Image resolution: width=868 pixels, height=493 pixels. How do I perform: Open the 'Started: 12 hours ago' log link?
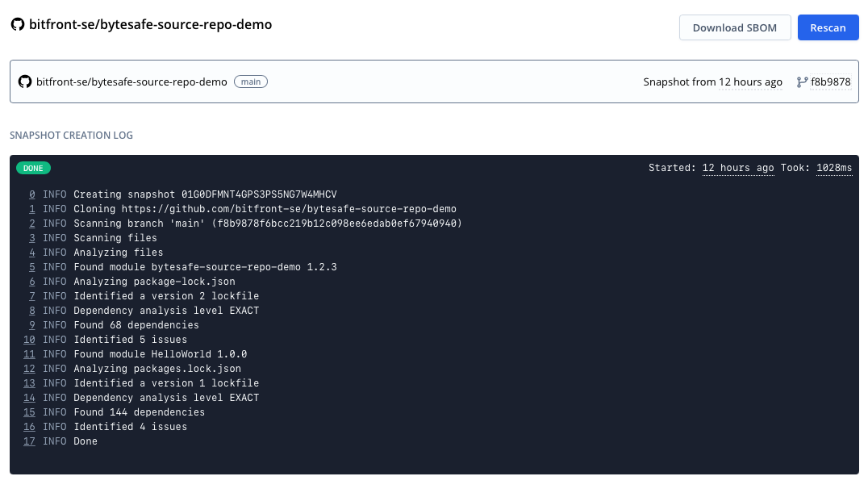click(x=737, y=167)
